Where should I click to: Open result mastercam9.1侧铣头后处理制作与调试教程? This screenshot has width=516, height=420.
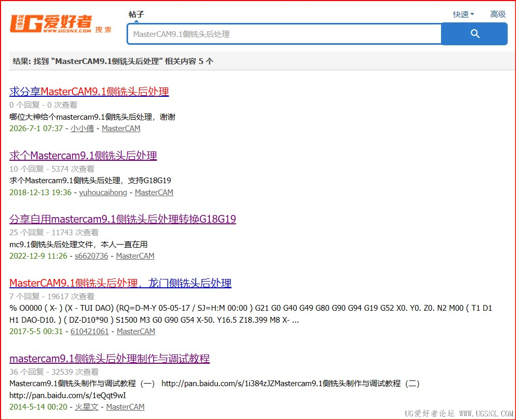click(x=109, y=358)
